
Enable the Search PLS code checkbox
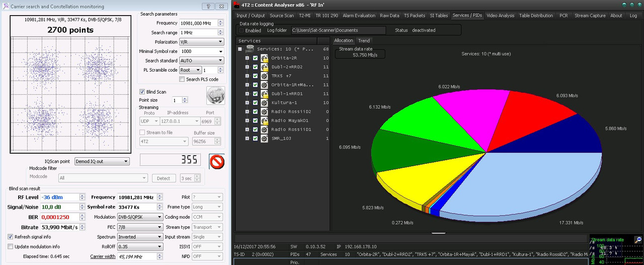(x=182, y=79)
